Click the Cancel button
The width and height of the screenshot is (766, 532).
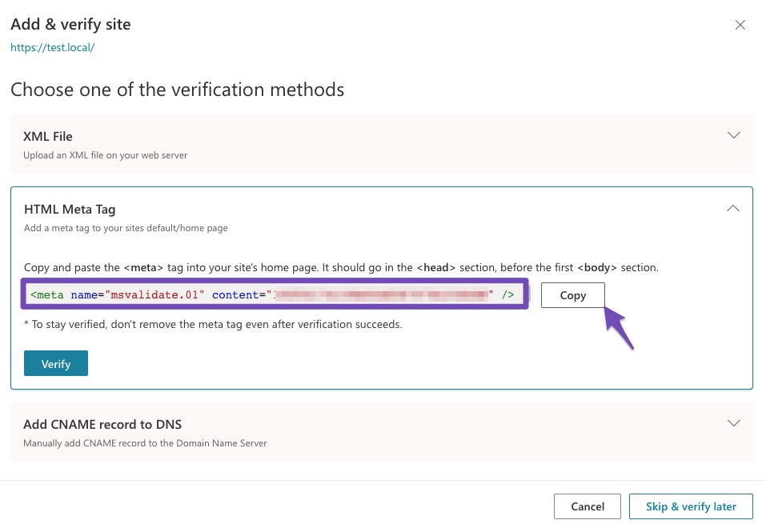588,506
